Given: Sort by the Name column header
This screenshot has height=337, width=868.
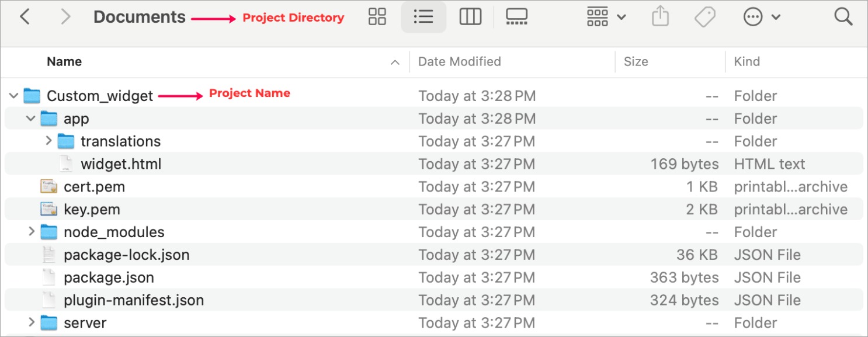Looking at the screenshot, I should coord(64,61).
